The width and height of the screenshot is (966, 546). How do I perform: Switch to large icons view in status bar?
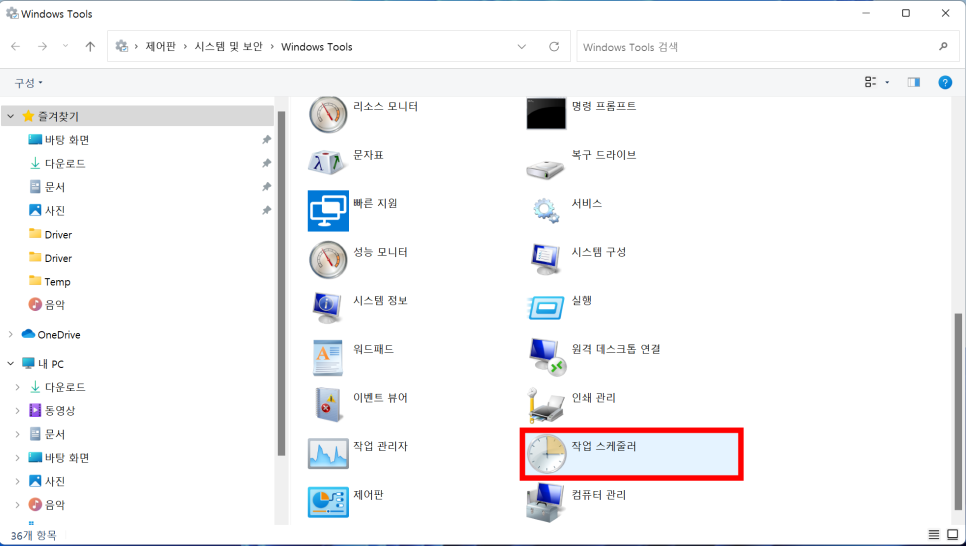pos(952,534)
